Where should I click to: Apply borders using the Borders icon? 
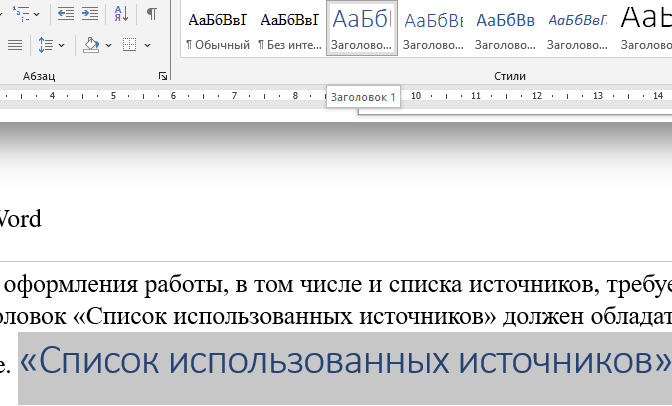click(129, 45)
